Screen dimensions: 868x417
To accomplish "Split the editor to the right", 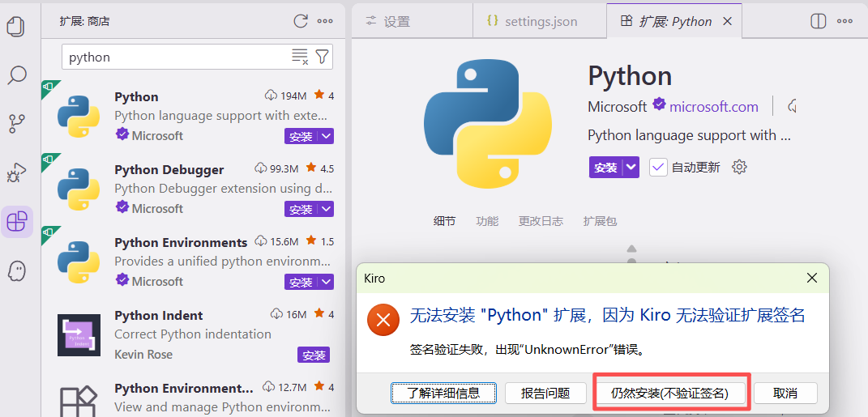I will tap(819, 22).
